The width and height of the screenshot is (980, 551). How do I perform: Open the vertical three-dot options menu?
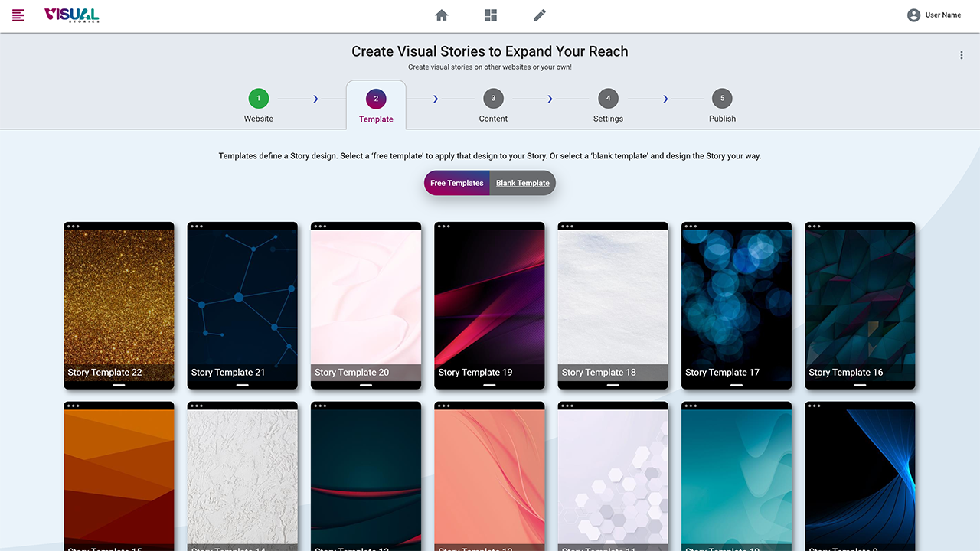click(x=962, y=55)
